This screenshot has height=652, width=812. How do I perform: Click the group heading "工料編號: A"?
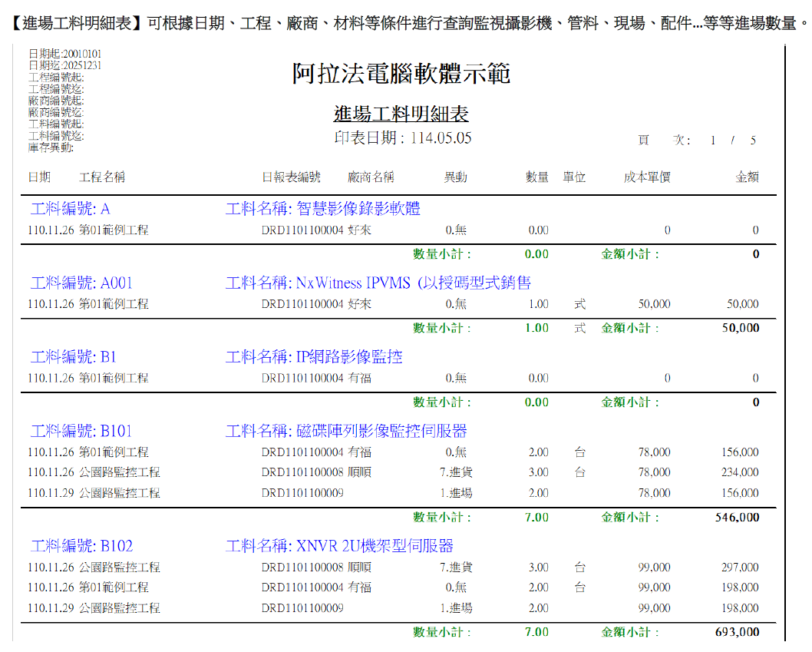pos(71,209)
